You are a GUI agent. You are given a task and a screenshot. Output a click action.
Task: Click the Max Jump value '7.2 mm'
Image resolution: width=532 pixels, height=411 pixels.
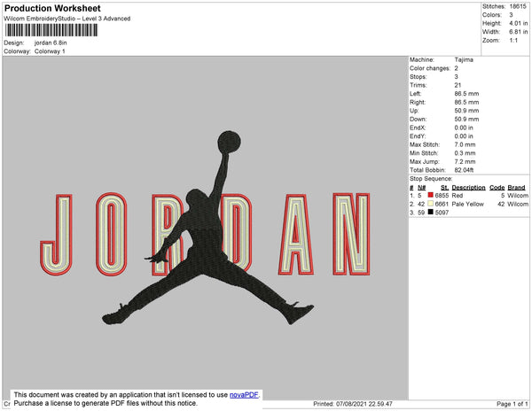pyautogui.click(x=465, y=161)
